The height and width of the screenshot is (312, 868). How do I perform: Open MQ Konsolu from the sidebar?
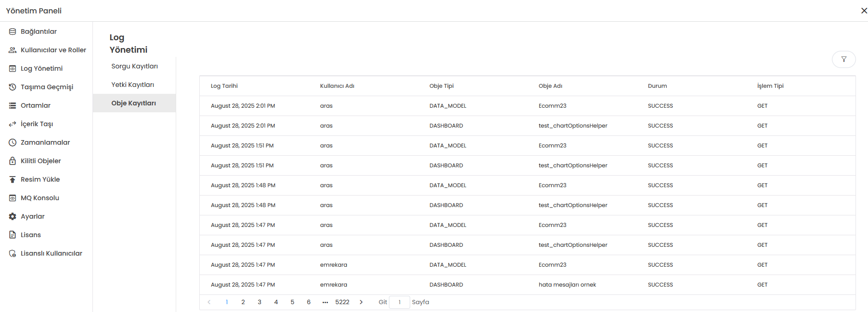click(40, 198)
